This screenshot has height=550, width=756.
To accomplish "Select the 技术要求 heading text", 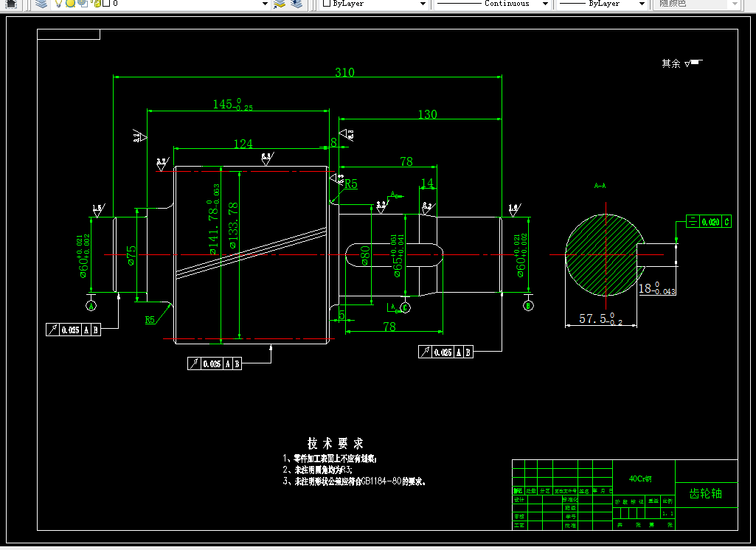I will coord(335,444).
